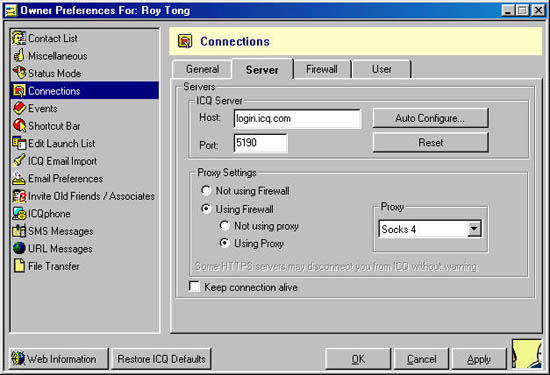Screen dimensions: 550x375
Task: Click Restore ICQ Defaults button
Action: click(161, 359)
